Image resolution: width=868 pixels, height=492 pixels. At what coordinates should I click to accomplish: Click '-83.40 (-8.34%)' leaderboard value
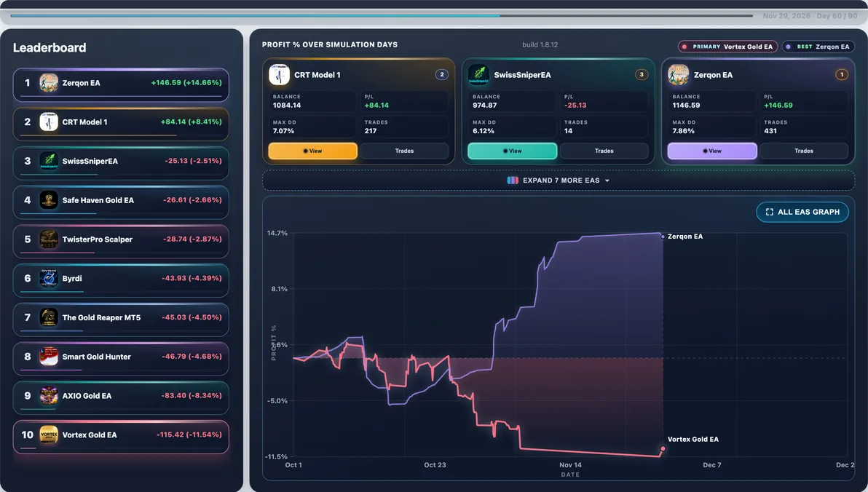[192, 396]
